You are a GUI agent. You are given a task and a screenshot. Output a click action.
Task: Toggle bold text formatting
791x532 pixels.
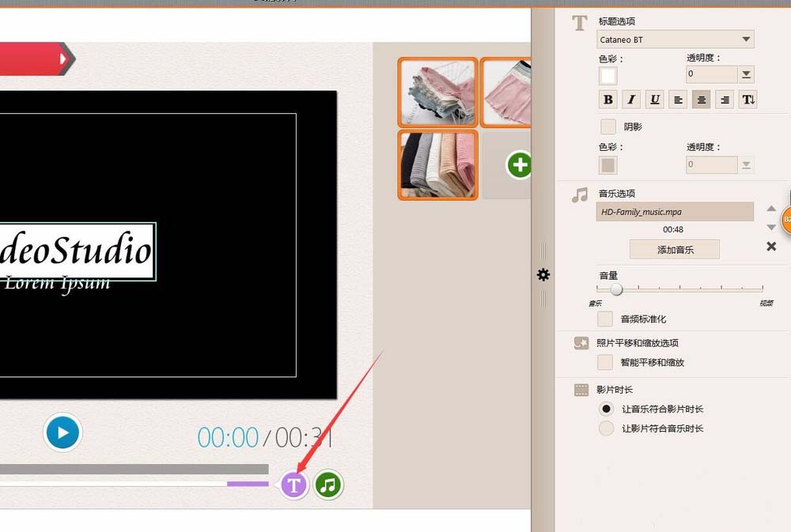607,100
